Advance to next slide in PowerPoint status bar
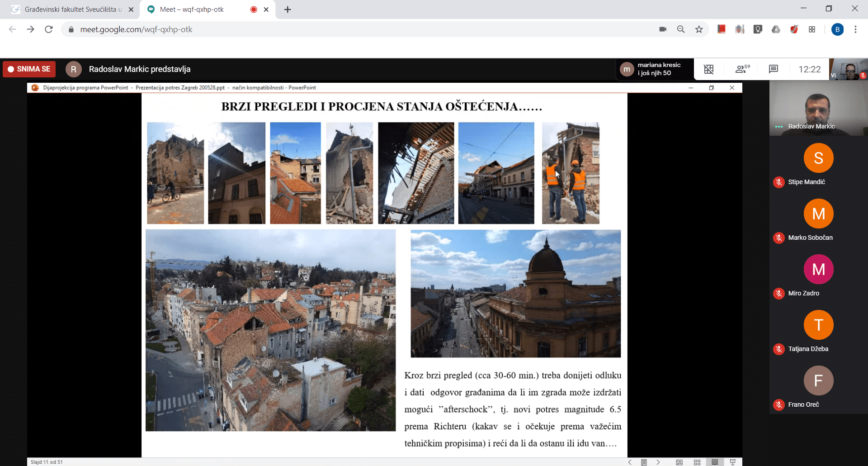 [658, 462]
